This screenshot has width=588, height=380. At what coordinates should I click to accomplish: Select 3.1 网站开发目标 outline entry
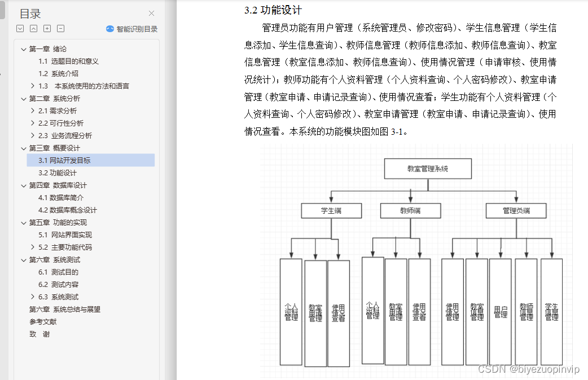point(91,160)
